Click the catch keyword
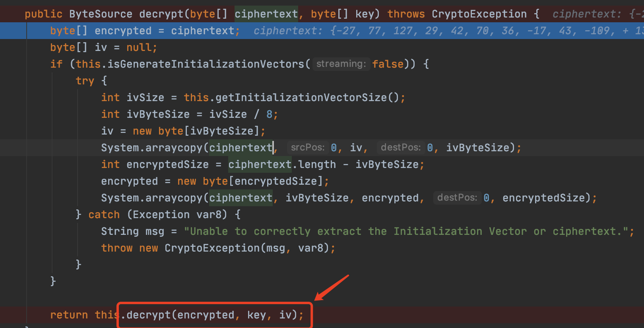The height and width of the screenshot is (328, 644). 104,215
